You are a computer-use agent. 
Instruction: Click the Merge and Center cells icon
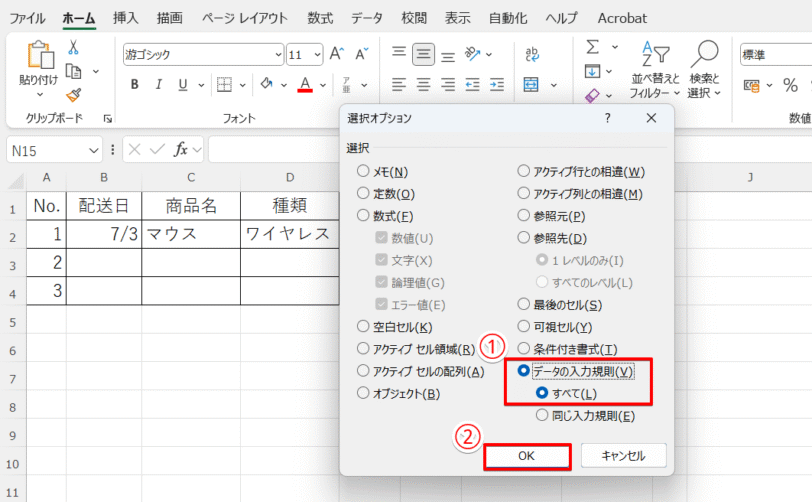pyautogui.click(x=531, y=84)
